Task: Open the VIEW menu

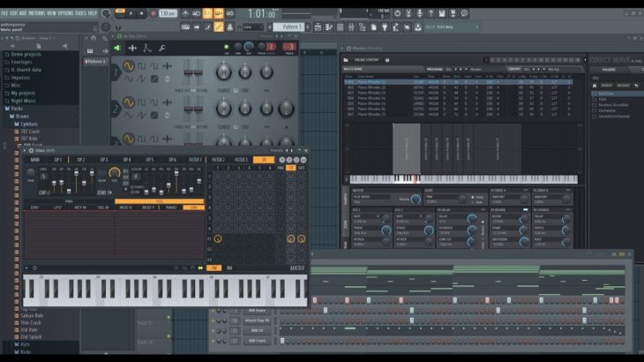Action: point(51,13)
